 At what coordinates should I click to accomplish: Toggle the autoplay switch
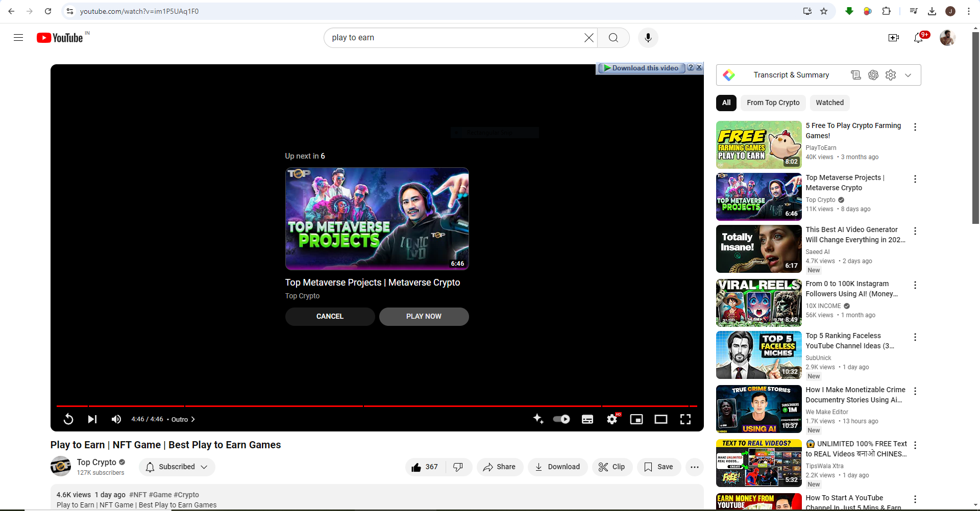coord(561,419)
